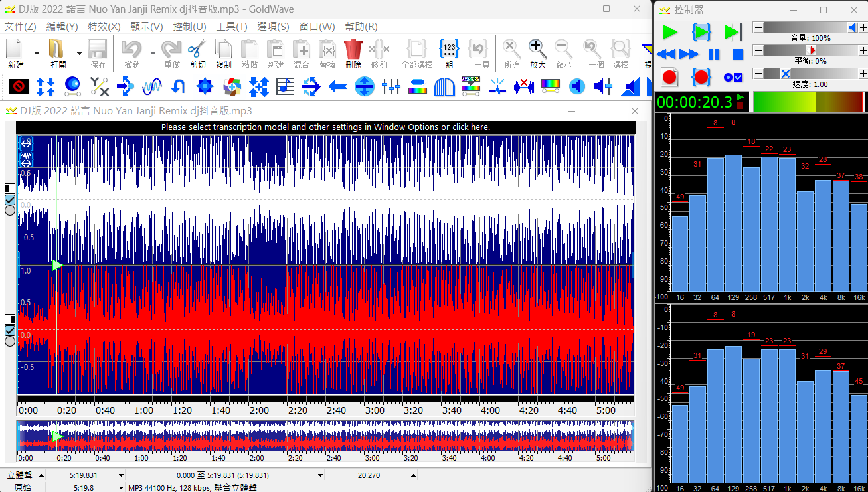This screenshot has width=868, height=492.
Task: Click the blue speaker volume effect icon
Action: [577, 86]
